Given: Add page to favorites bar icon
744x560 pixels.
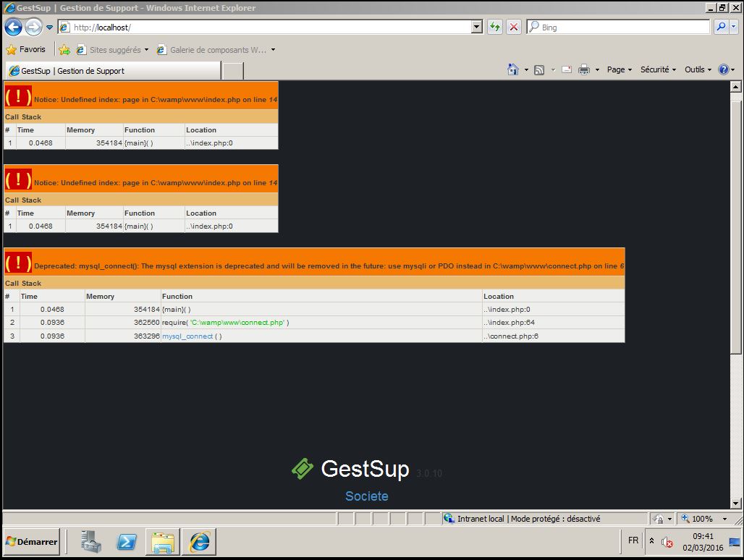Looking at the screenshot, I should pyautogui.click(x=64, y=50).
